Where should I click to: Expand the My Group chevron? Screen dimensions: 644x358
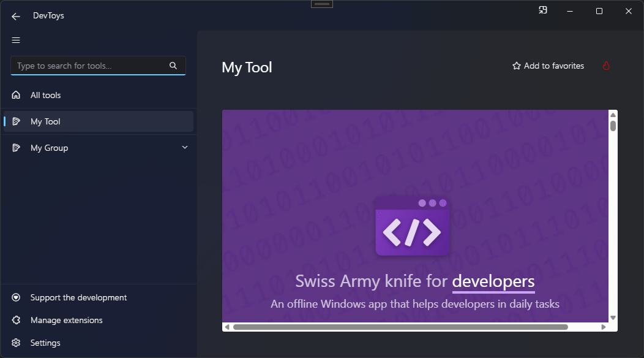(185, 147)
